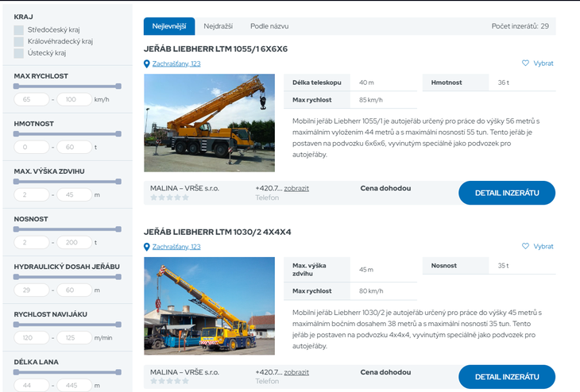Click Počet inzerátů: 29 counter

[520, 26]
